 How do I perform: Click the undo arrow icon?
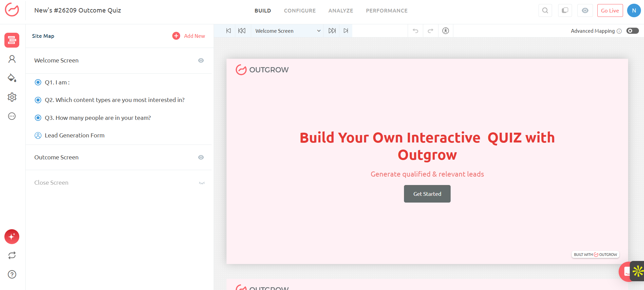click(415, 31)
